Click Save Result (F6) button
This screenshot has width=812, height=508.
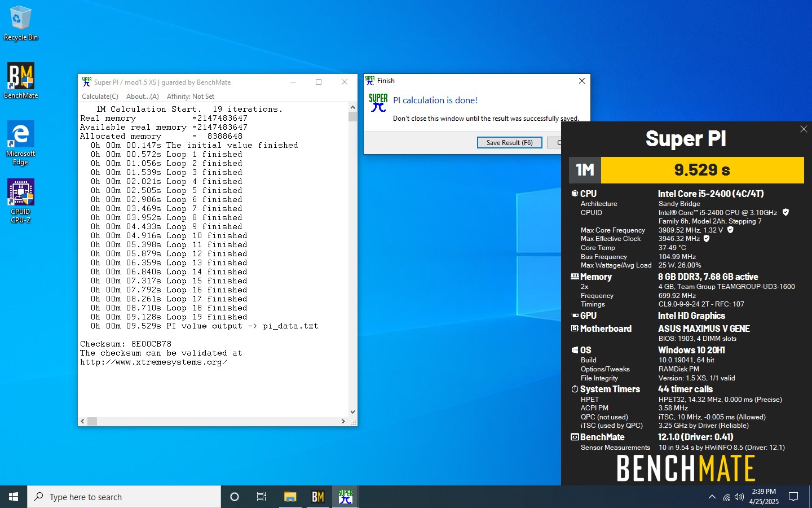[x=509, y=143]
